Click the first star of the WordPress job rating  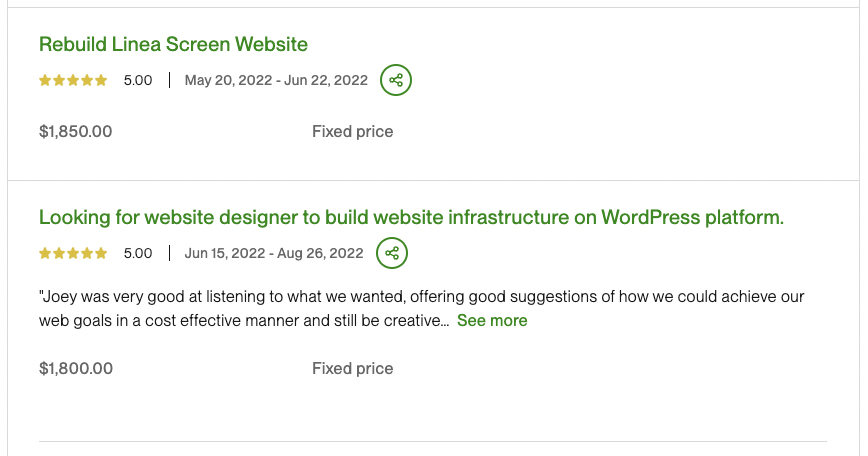pos(45,253)
